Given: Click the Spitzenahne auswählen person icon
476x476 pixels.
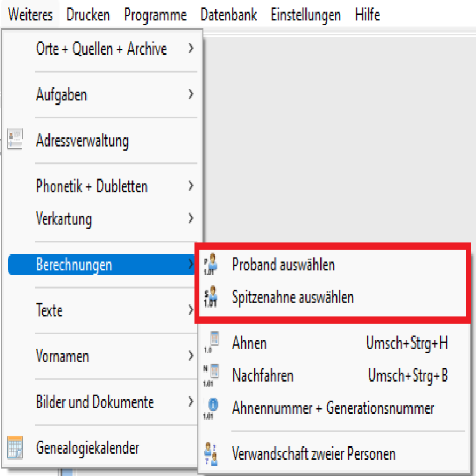Looking at the screenshot, I should pos(211,297).
